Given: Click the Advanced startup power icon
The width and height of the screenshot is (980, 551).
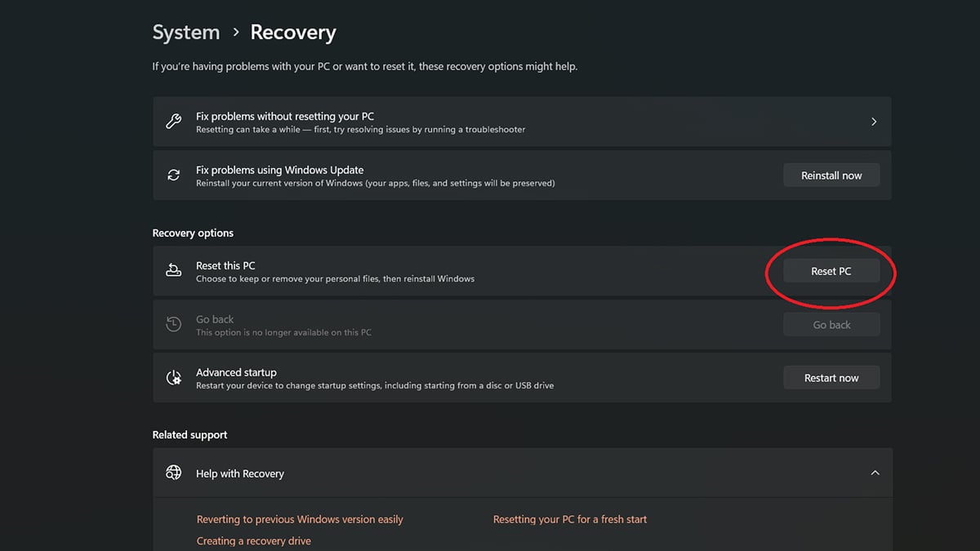Looking at the screenshot, I should click(173, 378).
